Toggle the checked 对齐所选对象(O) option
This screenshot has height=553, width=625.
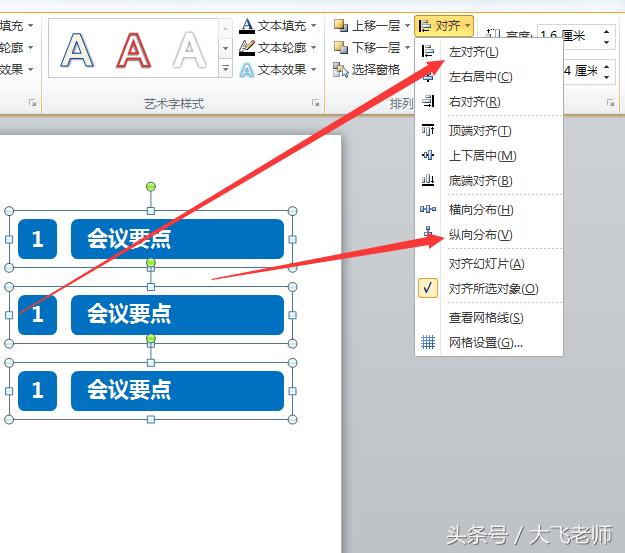(489, 288)
